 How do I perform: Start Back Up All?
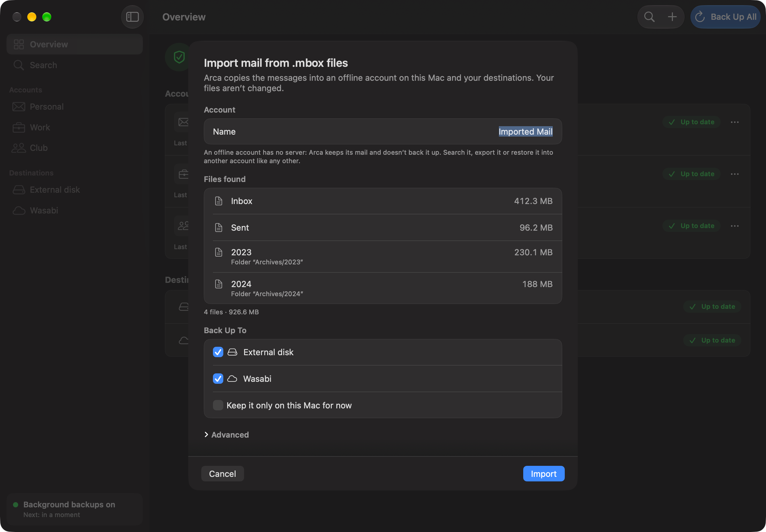point(726,17)
